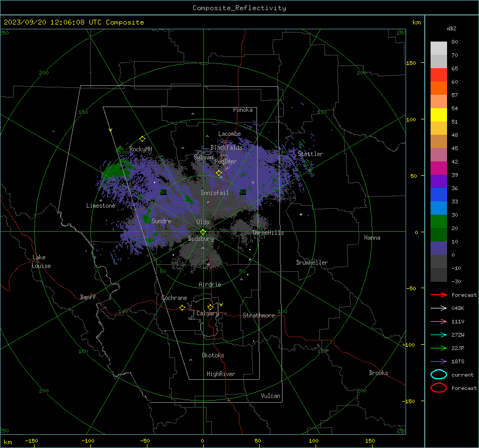The width and height of the screenshot is (479, 448).
Task: Click the Sundre town label
Action: point(161,221)
